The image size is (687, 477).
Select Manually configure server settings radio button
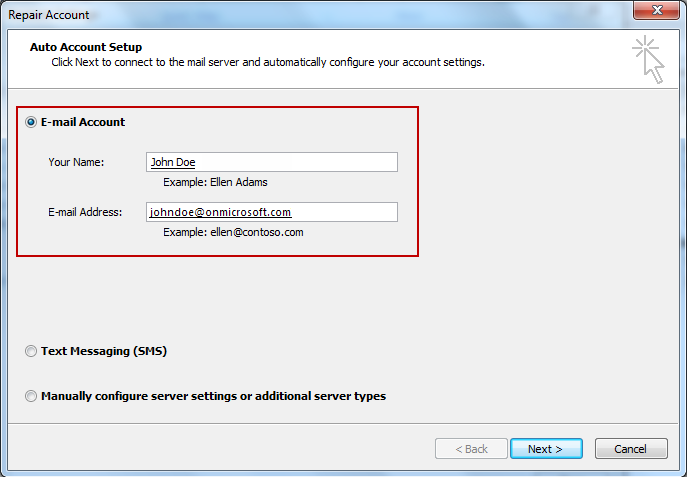[31, 396]
